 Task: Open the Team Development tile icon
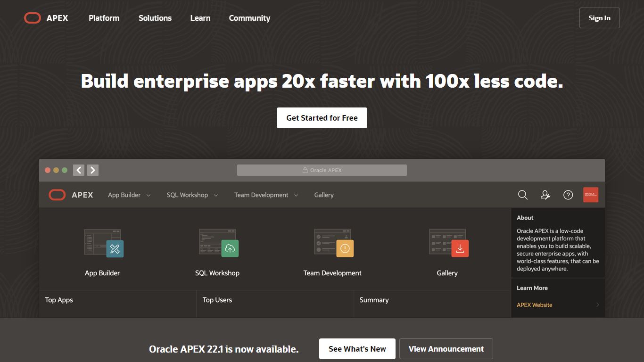334,243
